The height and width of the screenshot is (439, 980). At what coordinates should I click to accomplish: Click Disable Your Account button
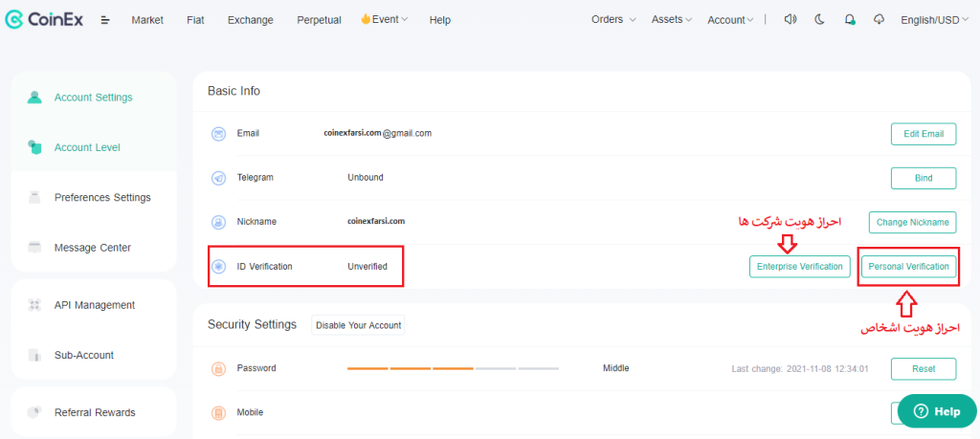[x=358, y=325]
